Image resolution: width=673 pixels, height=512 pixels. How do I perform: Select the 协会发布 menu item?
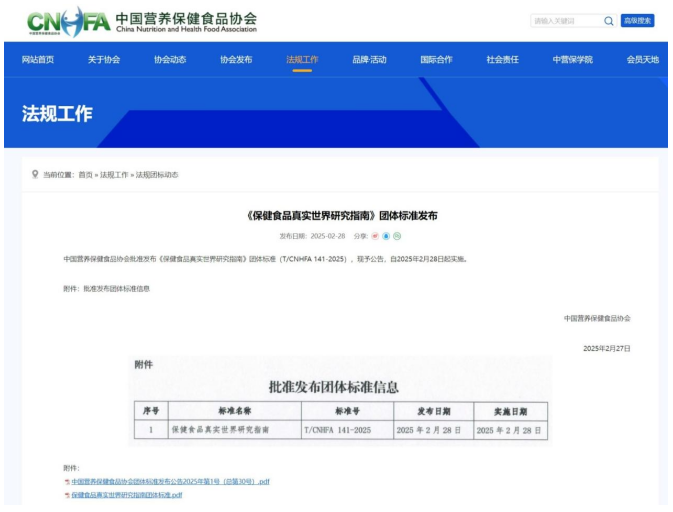tap(236, 60)
